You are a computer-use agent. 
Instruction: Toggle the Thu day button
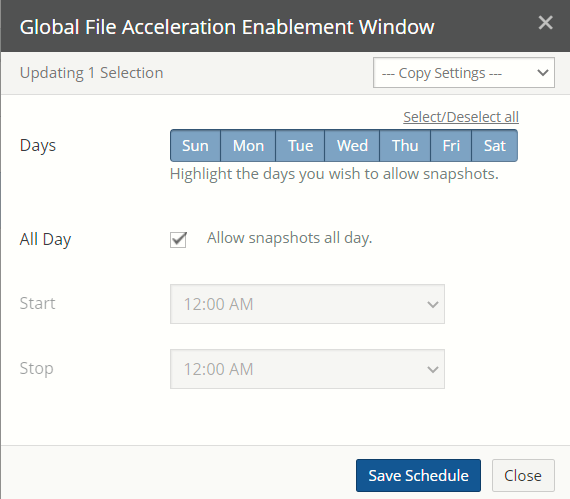click(405, 146)
